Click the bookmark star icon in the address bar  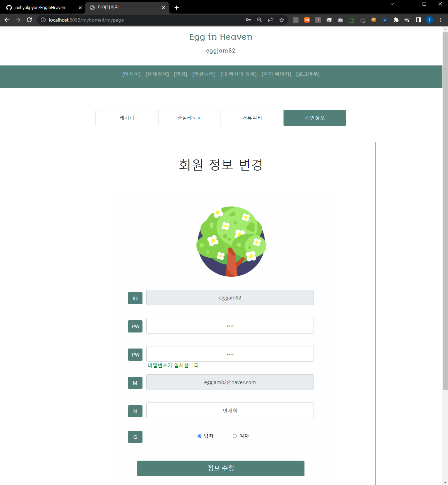click(x=282, y=20)
